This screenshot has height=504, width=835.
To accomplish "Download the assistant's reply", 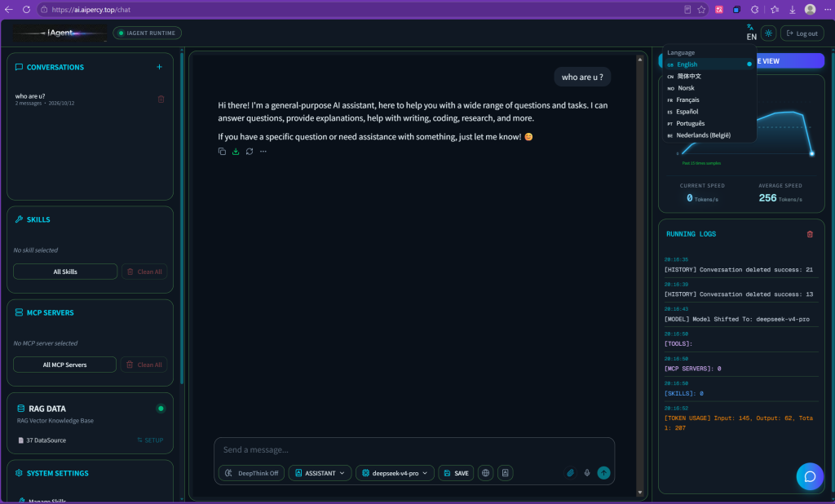I will 236,152.
